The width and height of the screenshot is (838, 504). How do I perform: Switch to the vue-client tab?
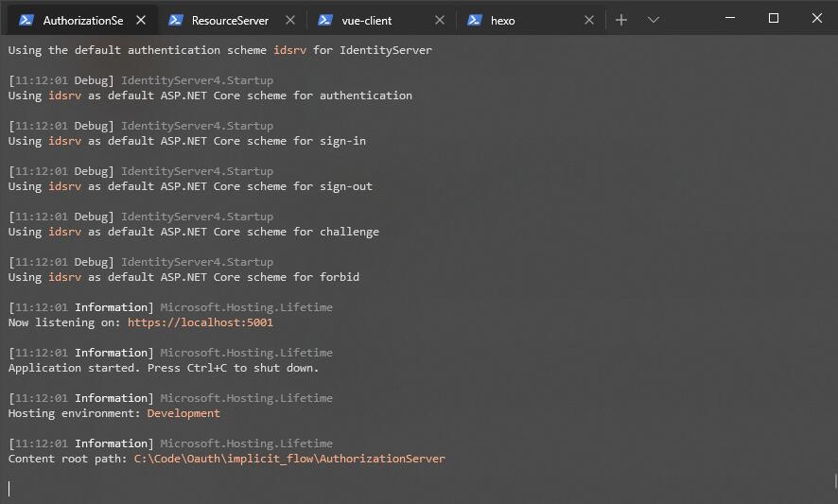381,20
